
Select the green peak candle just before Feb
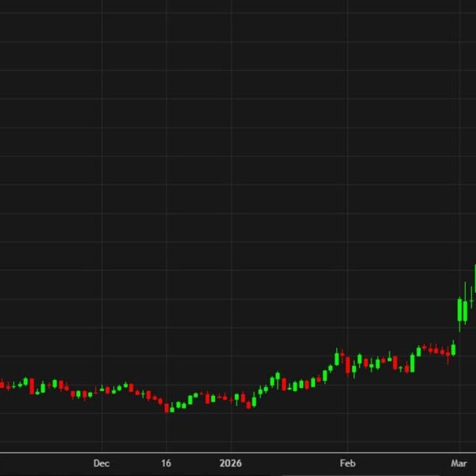(x=336, y=359)
